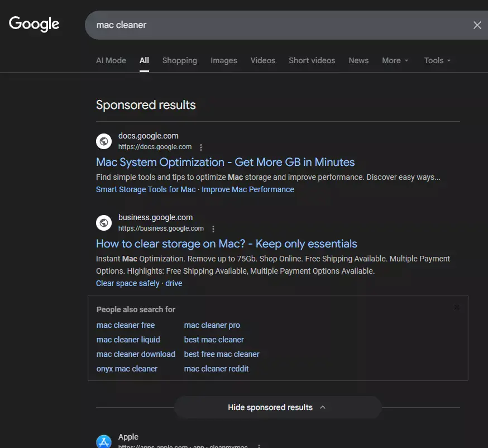Search for onyx mac cleaner suggestion
This screenshot has width=488, height=448.
coord(127,369)
